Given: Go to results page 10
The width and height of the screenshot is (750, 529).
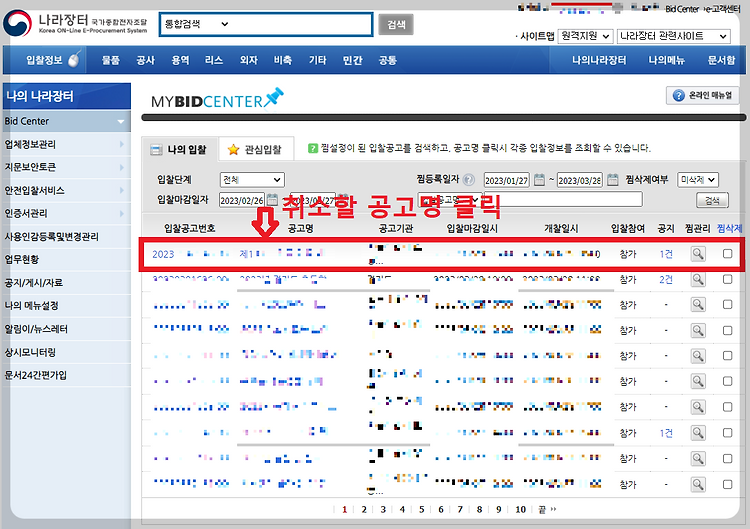Looking at the screenshot, I should click(x=520, y=509).
